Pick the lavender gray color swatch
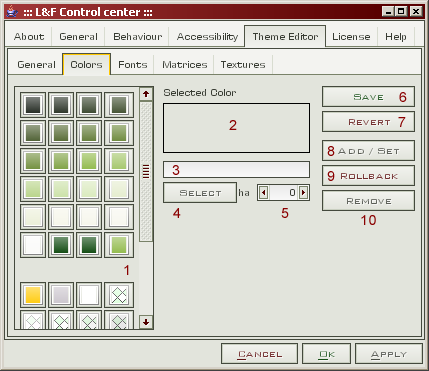 tap(61, 295)
